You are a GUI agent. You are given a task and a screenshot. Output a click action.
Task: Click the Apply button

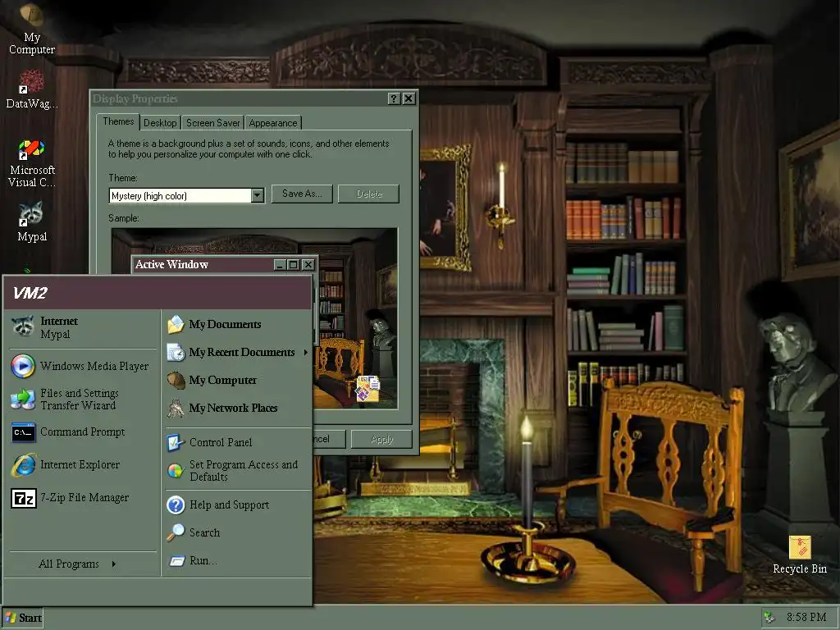(x=381, y=440)
